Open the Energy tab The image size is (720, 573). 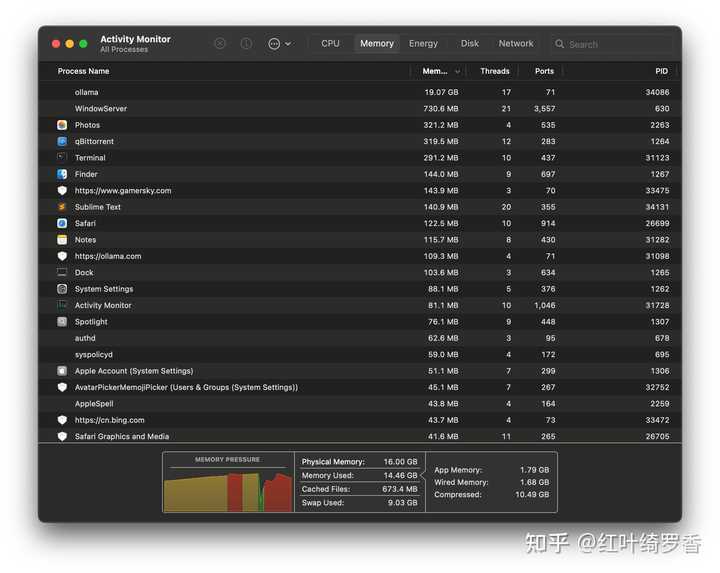pyautogui.click(x=423, y=44)
